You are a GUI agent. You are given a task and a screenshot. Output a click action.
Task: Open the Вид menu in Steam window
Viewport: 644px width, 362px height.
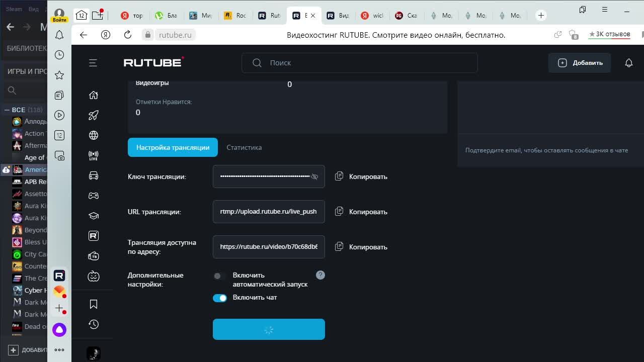[x=33, y=9]
